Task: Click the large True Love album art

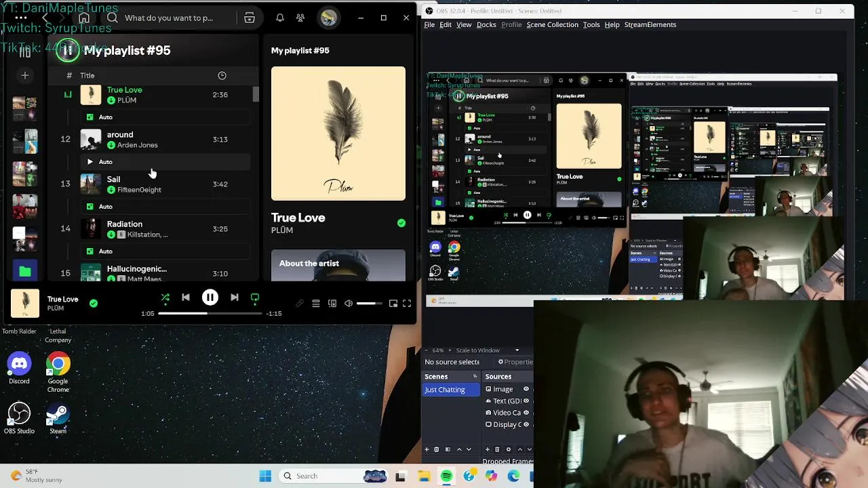Action: 338,134
